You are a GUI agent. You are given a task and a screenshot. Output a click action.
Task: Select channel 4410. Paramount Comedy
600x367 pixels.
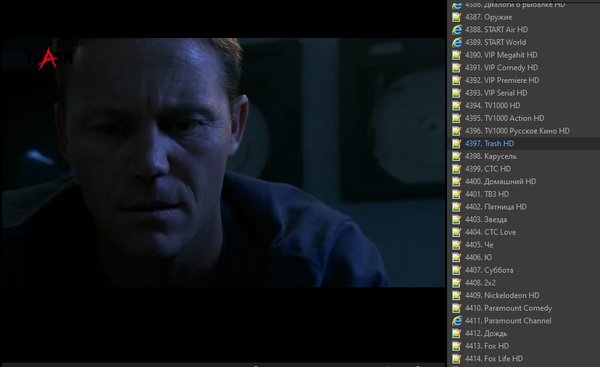coord(509,308)
